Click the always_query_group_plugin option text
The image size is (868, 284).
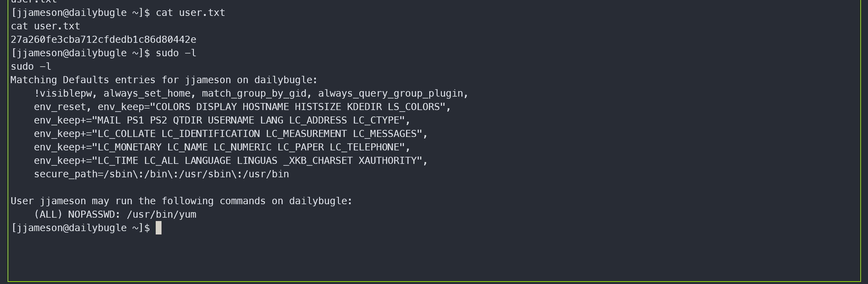pyautogui.click(x=390, y=94)
